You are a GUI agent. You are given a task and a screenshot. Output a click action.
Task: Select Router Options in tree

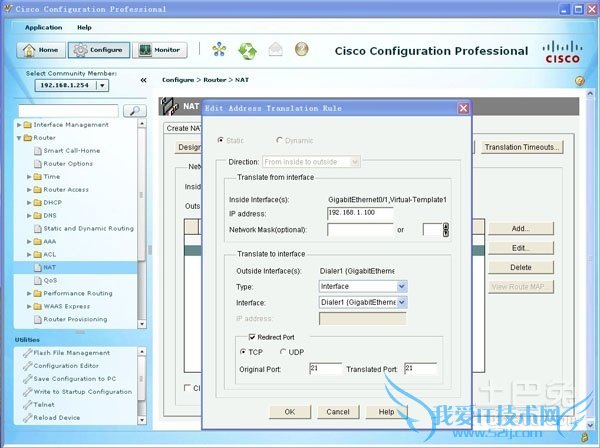68,164
